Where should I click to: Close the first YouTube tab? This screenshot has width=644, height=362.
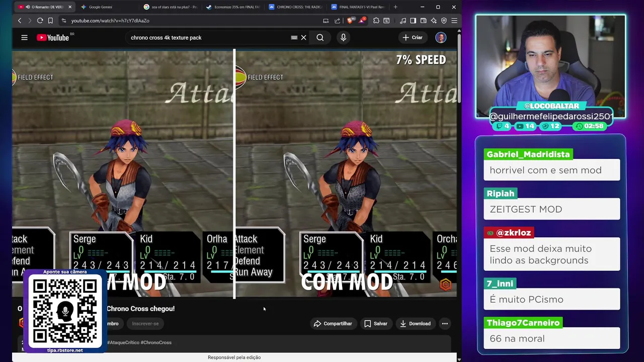coord(70,7)
